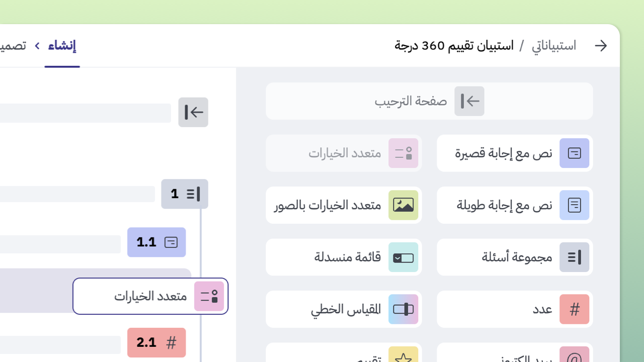Click the number question badge 2.1
This screenshot has height=362, width=644.
pyautogui.click(x=156, y=342)
